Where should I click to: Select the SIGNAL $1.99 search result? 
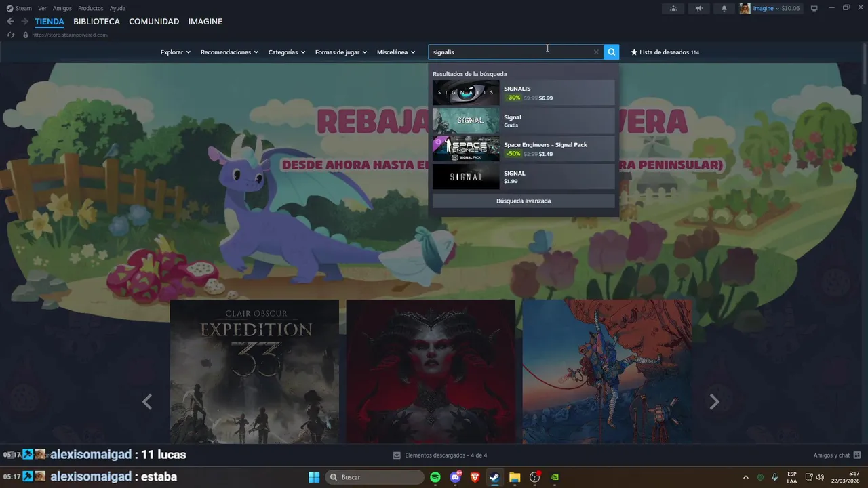tap(524, 177)
